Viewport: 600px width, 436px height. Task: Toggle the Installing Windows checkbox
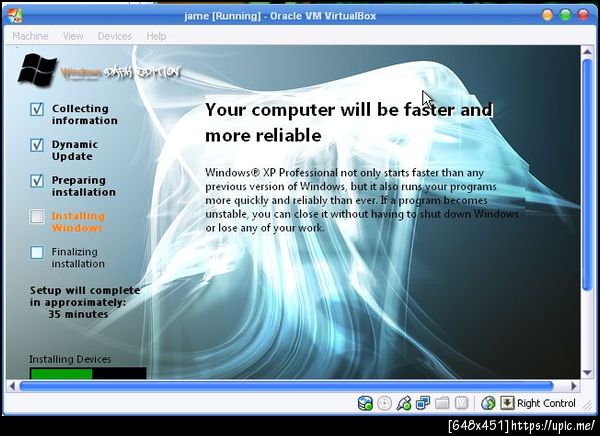point(37,217)
